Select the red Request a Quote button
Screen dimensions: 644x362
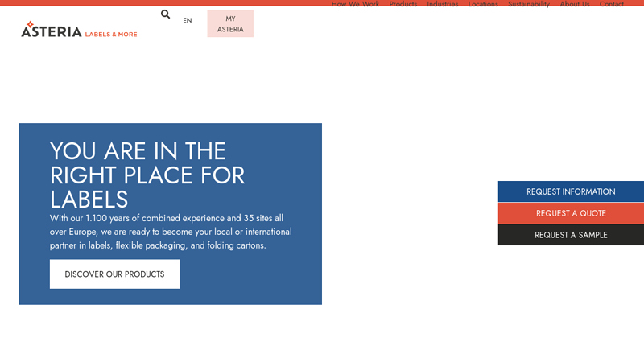[571, 213]
